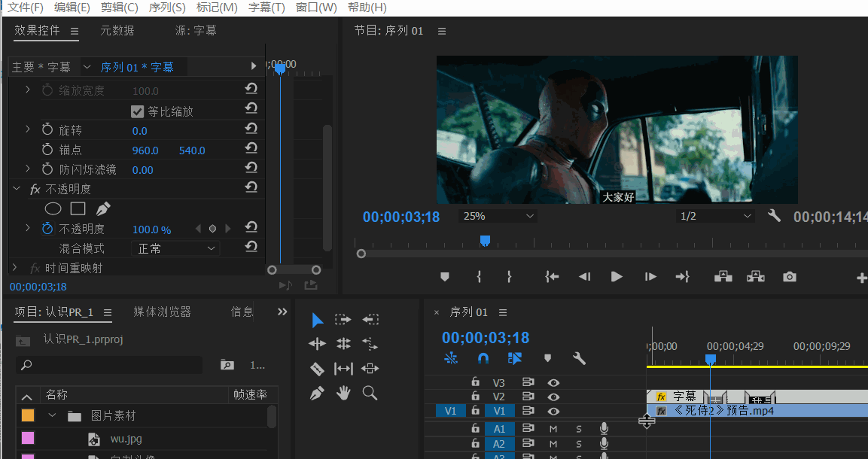Screen dimensions: 868x459
Task: Select the Rate Stretch tool
Action: (370, 344)
